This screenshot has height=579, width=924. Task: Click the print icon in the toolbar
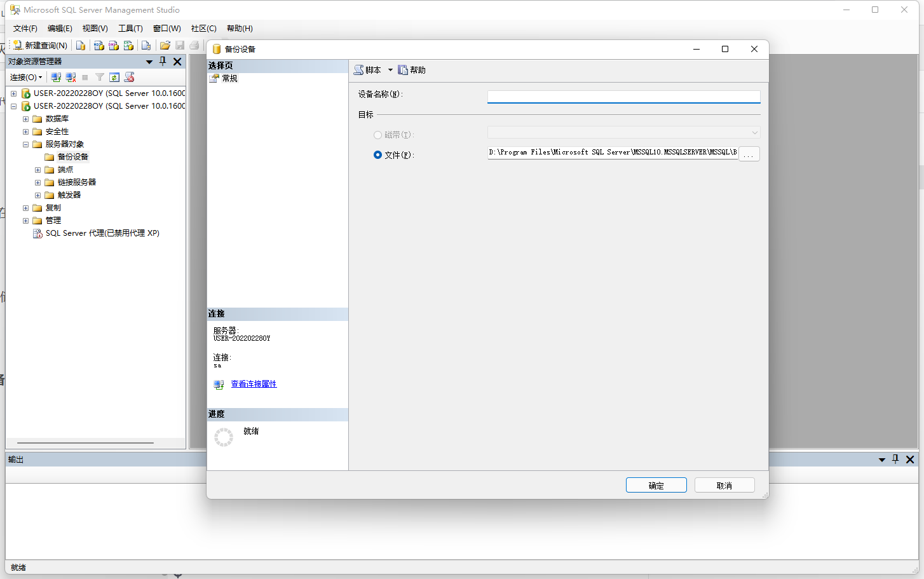(194, 45)
